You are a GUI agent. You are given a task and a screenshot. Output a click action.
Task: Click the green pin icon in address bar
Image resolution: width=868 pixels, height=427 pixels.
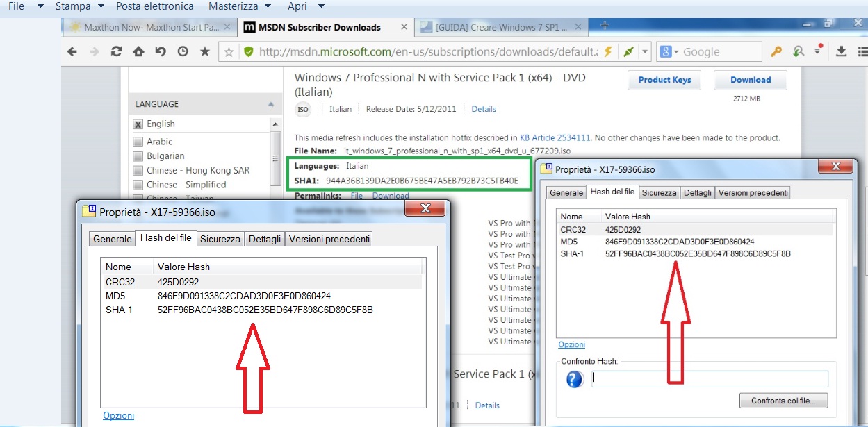628,52
